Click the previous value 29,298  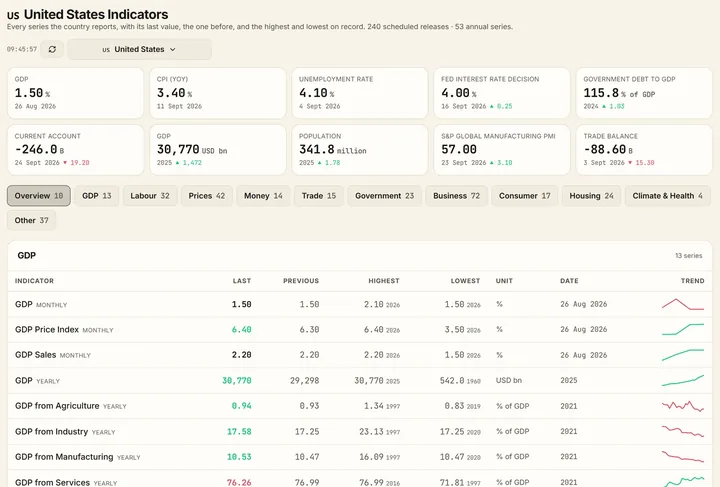(x=304, y=381)
